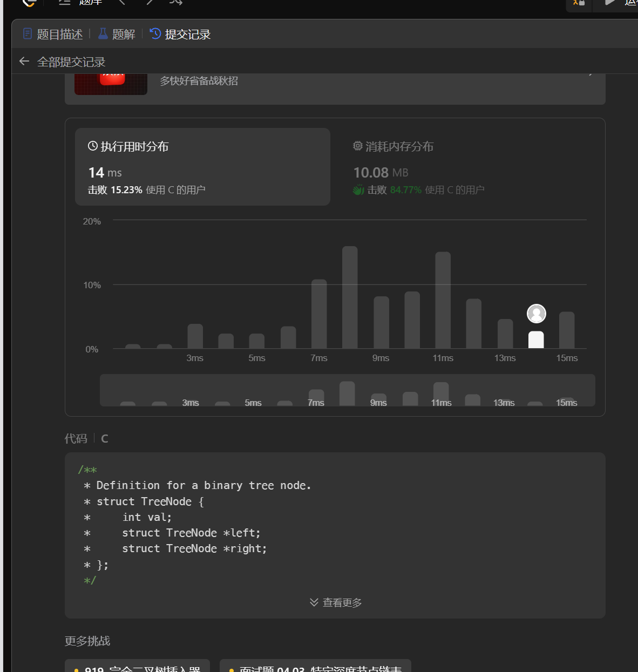Click the 20% y-axis label
The width and height of the screenshot is (638, 672).
click(x=92, y=221)
